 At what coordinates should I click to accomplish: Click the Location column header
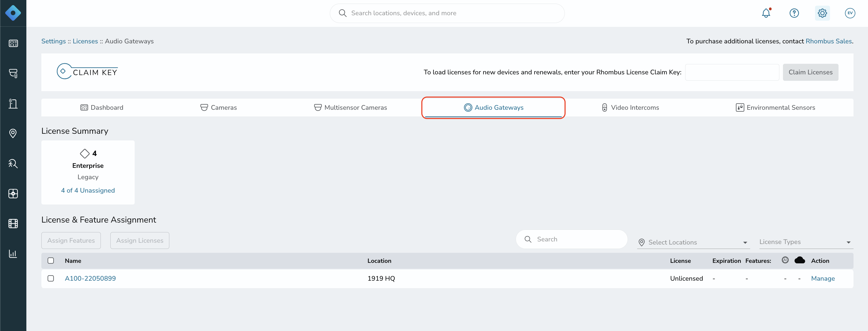tap(379, 261)
